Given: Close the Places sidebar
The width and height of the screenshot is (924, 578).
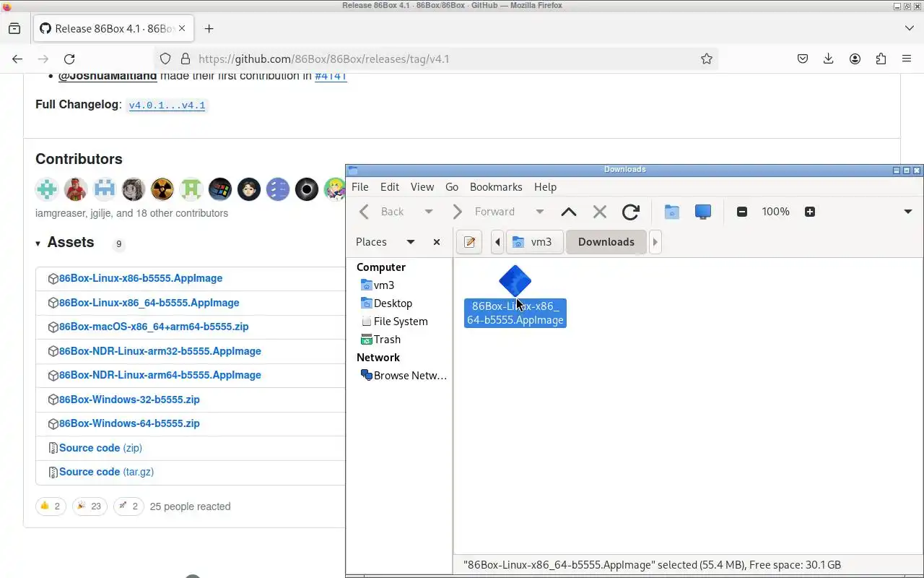Looking at the screenshot, I should pyautogui.click(x=437, y=242).
